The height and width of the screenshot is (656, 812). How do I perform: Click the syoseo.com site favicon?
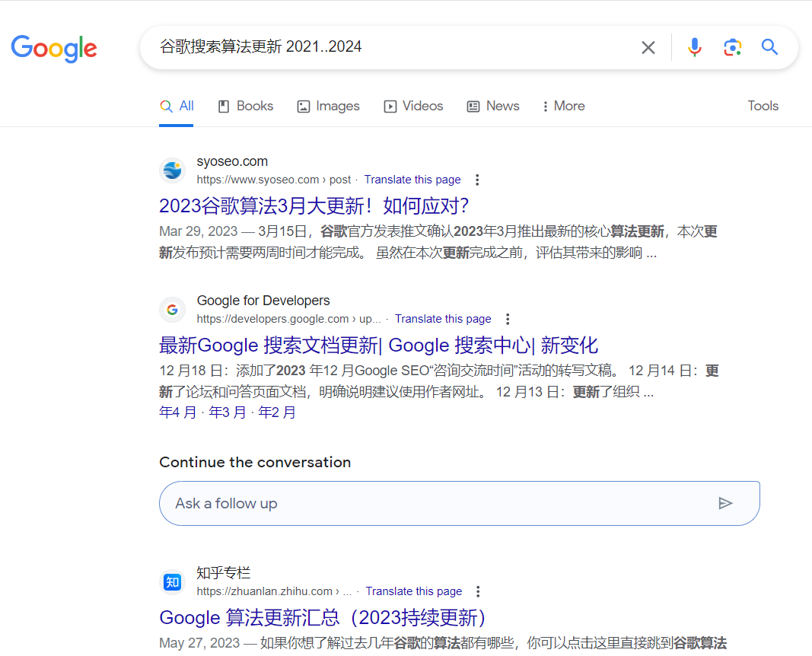tap(173, 170)
